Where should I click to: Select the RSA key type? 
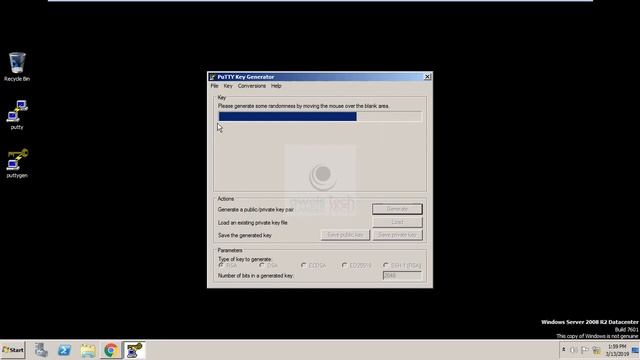228,265
